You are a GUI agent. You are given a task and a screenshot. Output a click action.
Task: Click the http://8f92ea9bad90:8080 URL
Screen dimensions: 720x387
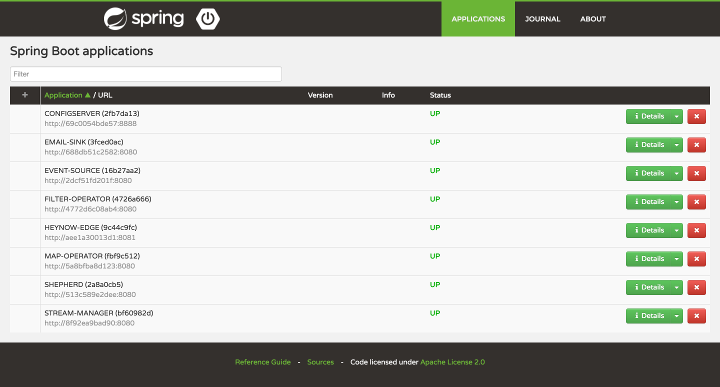pos(90,323)
